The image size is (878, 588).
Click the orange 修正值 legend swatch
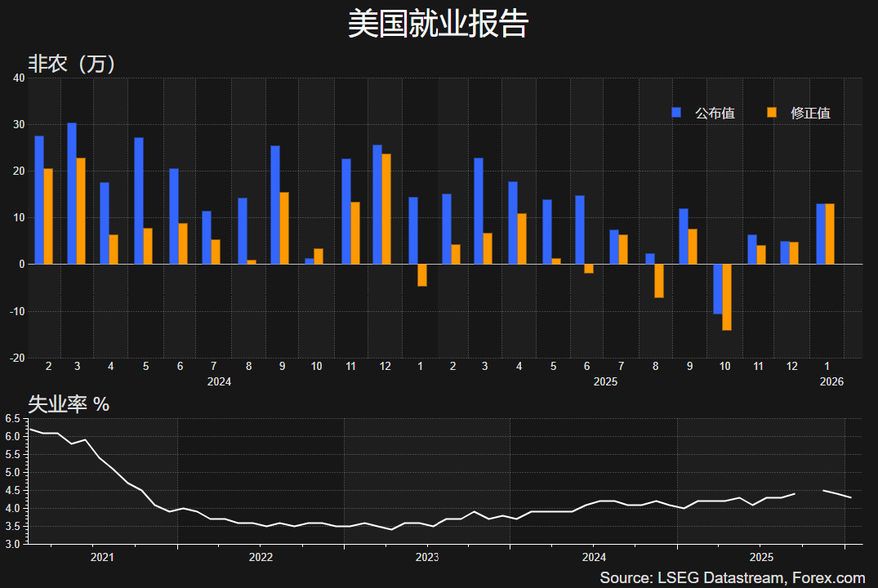point(772,113)
